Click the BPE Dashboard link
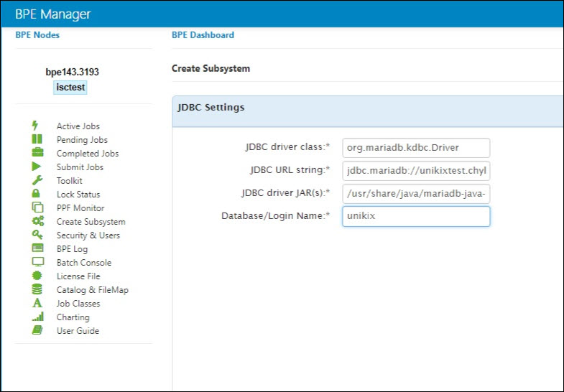Screen dimensions: 564x392 click(x=203, y=35)
